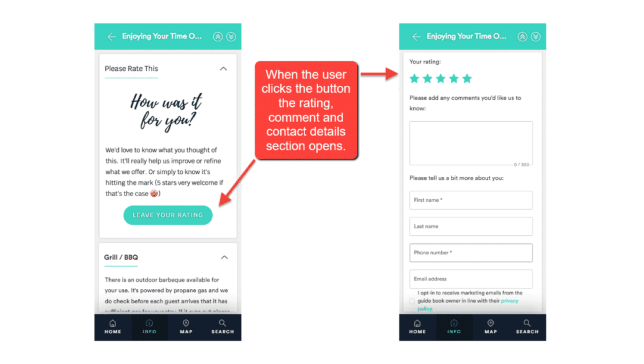Collapse the Please Rate This section
This screenshot has width=644, height=364.
[223, 69]
